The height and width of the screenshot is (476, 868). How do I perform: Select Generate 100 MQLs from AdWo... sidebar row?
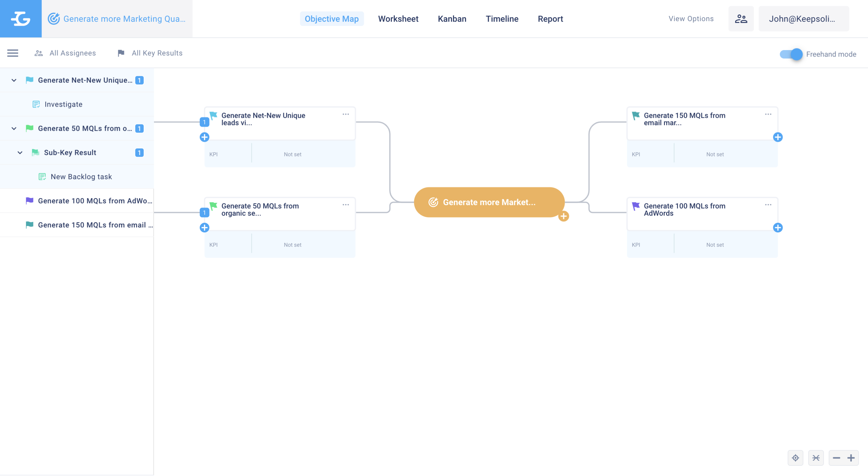[77, 201]
